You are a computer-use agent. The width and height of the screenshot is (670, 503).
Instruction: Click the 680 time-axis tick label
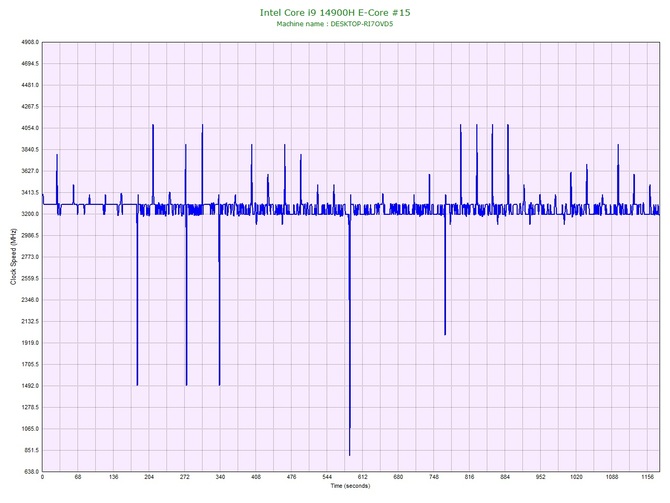pos(398,477)
